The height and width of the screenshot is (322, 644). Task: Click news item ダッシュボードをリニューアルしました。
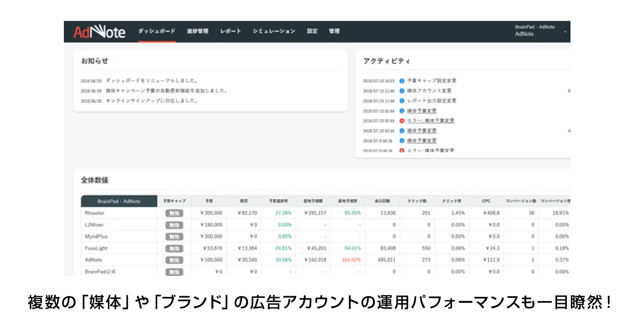(152, 80)
